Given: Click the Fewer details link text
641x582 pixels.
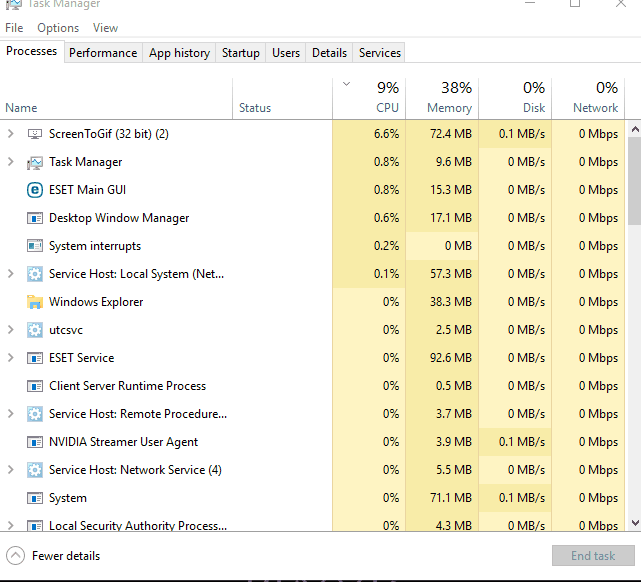Looking at the screenshot, I should [66, 556].
